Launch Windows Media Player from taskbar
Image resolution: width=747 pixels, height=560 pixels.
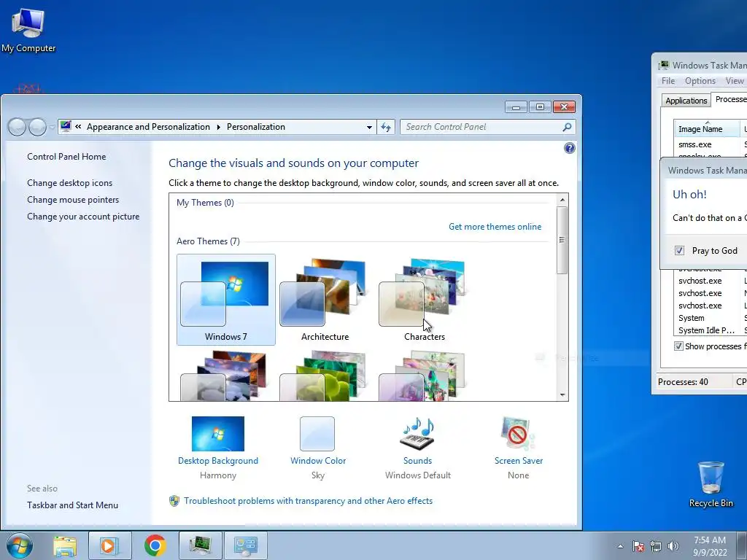click(109, 545)
